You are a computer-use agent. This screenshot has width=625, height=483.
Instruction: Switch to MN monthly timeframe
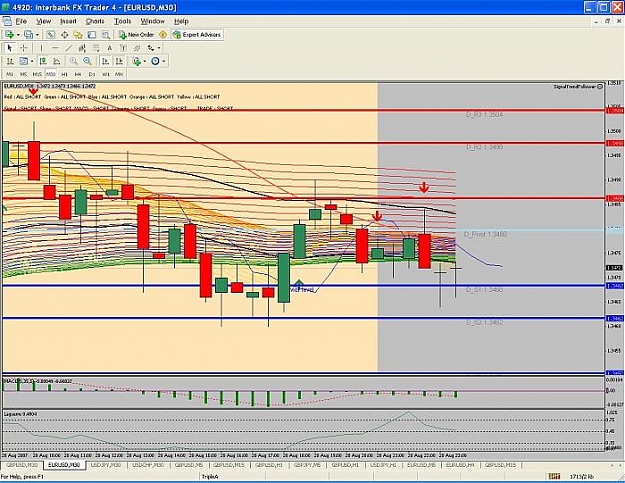pos(119,74)
